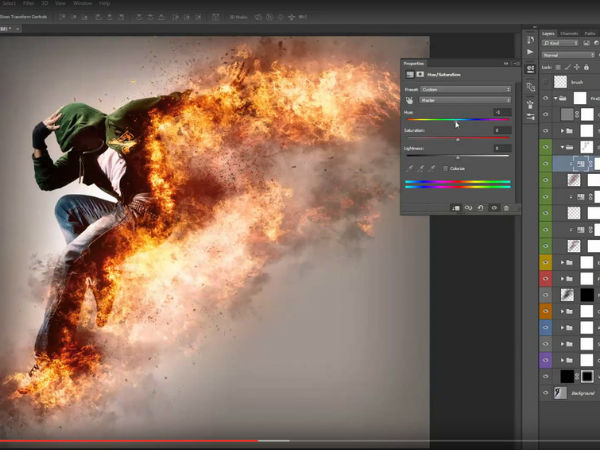Open the Filter menu
This screenshot has height=450, width=600.
(29, 4)
